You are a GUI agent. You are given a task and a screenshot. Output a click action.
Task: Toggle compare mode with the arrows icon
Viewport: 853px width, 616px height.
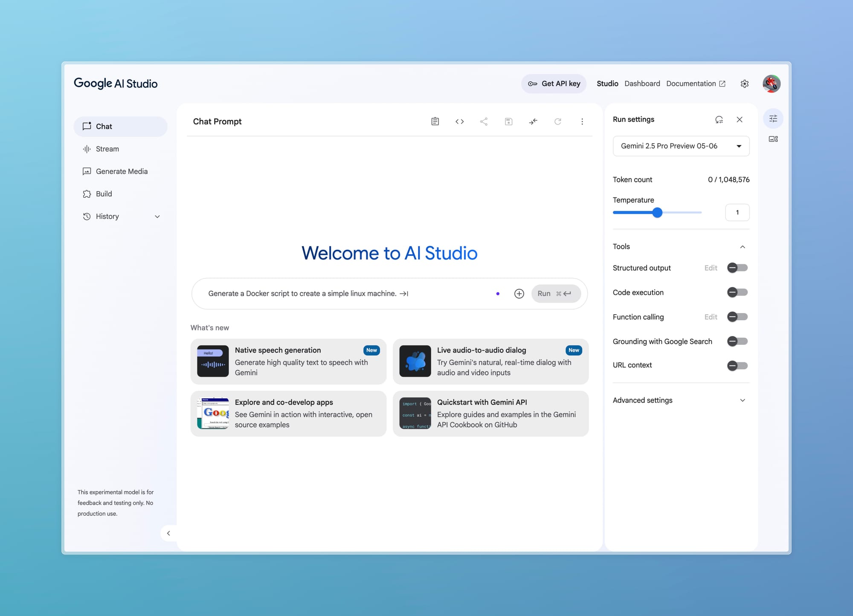click(533, 121)
